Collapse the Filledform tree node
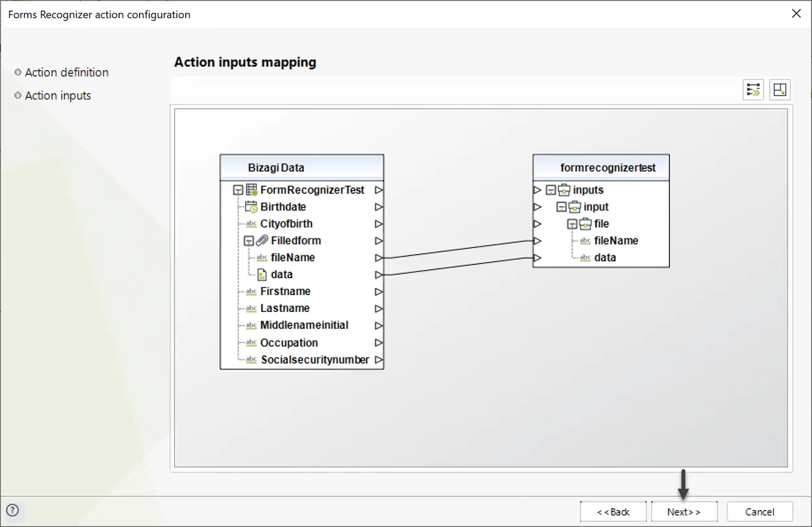This screenshot has height=527, width=812. [248, 240]
